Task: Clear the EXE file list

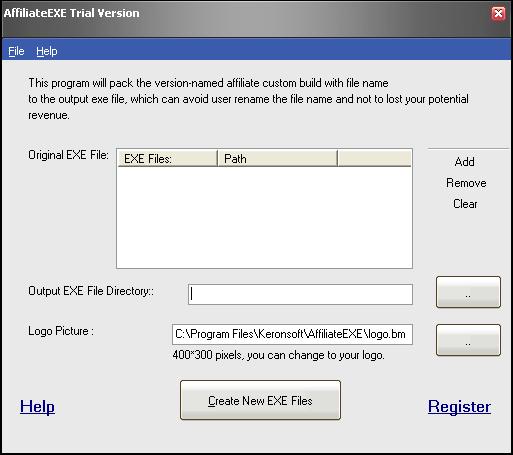Action: 465,204
